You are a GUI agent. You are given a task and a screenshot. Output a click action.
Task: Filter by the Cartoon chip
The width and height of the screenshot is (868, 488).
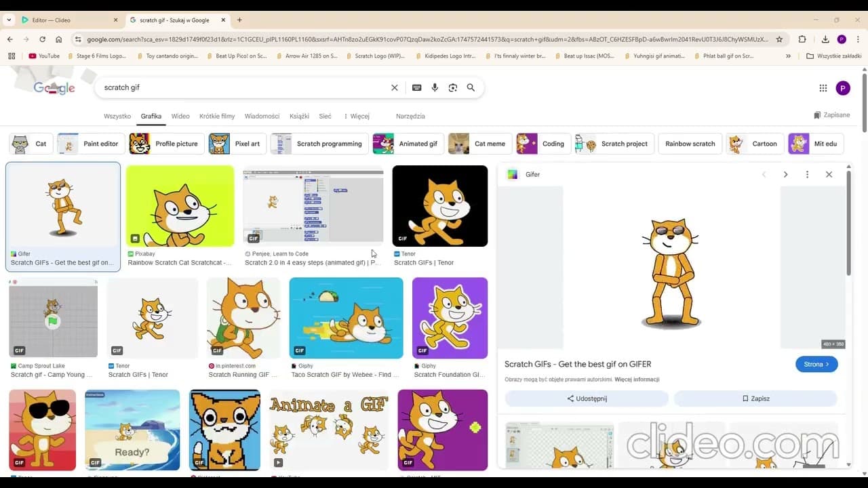pos(755,144)
